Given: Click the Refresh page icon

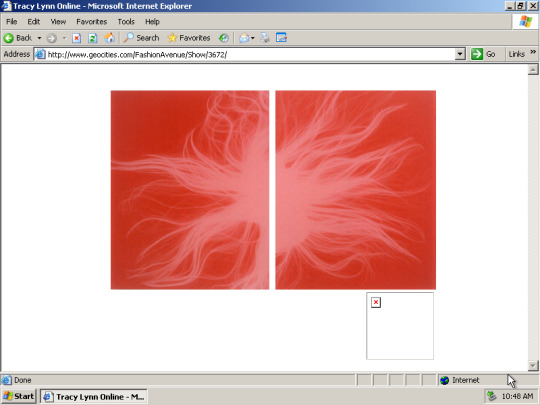Looking at the screenshot, I should point(92,38).
